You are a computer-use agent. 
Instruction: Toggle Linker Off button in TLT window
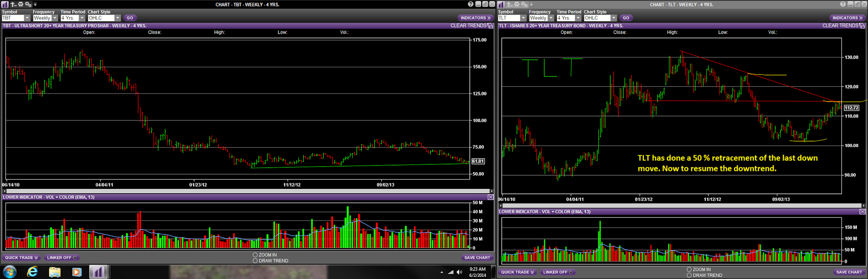[x=558, y=272]
